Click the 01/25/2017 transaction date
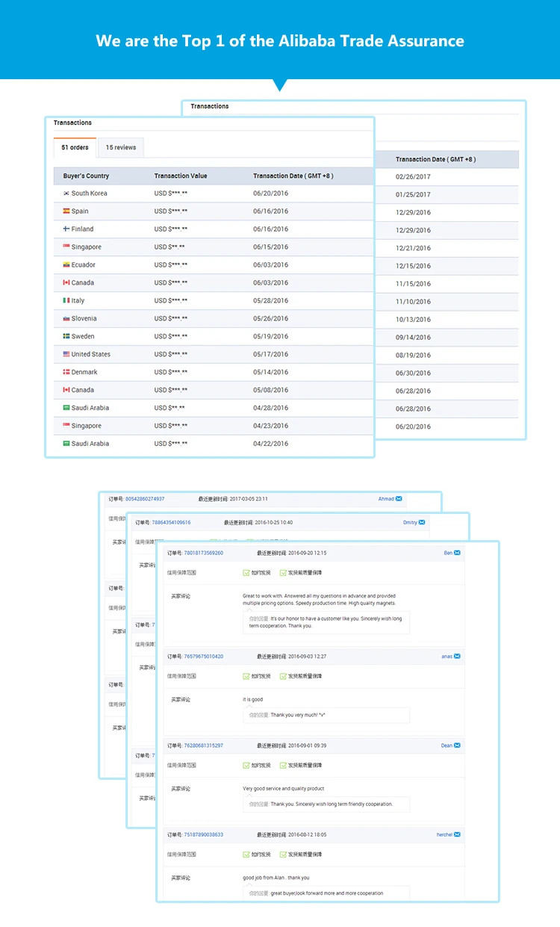 click(413, 195)
